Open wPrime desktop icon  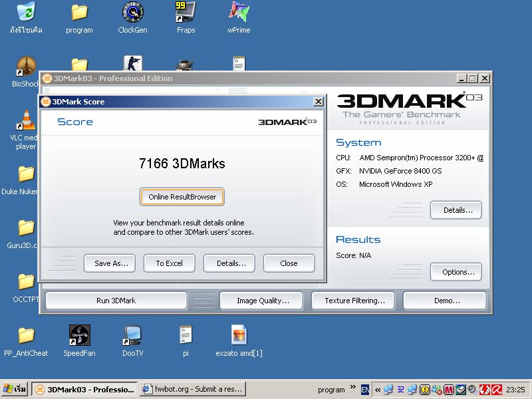[x=239, y=13]
